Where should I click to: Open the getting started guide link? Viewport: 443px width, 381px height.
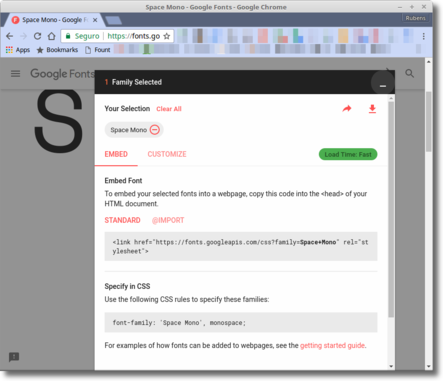pos(332,346)
